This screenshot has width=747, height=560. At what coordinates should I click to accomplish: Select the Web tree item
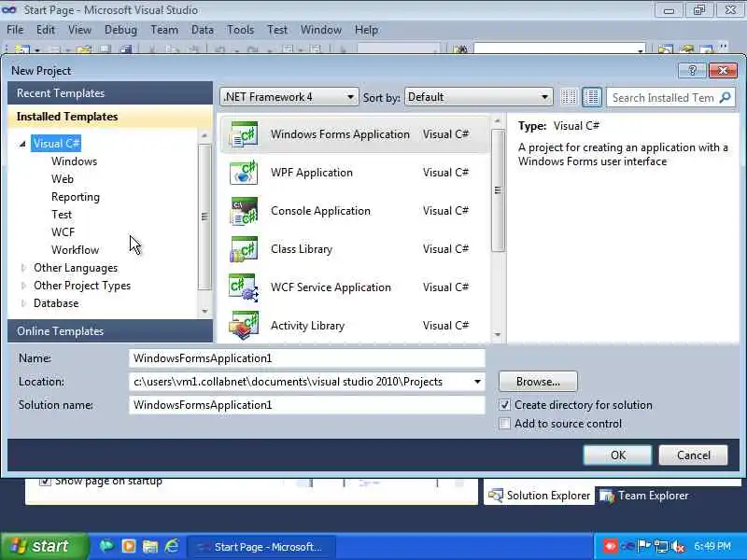coord(63,179)
